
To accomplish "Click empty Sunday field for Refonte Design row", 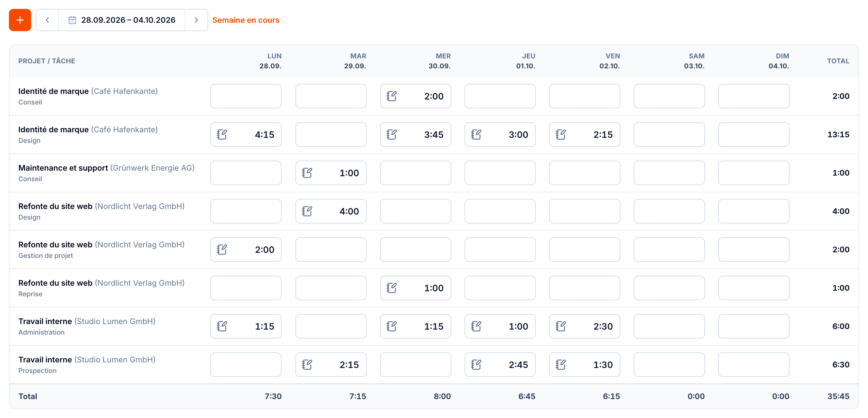I will click(754, 211).
